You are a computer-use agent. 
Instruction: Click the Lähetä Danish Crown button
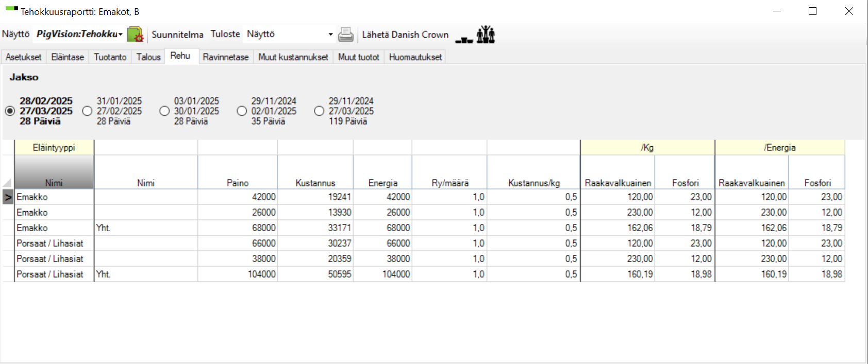[405, 34]
